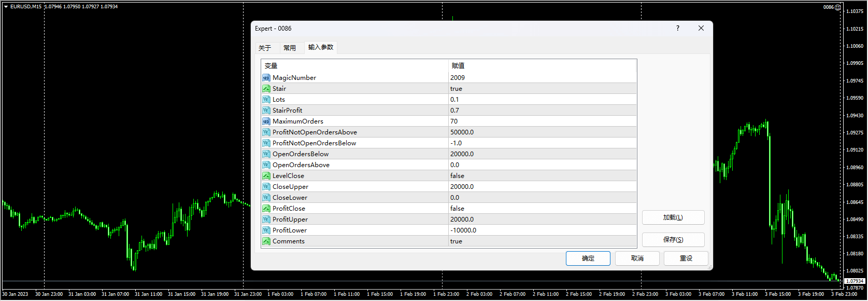
Task: Click the Comments boolean type icon
Action: (266, 241)
